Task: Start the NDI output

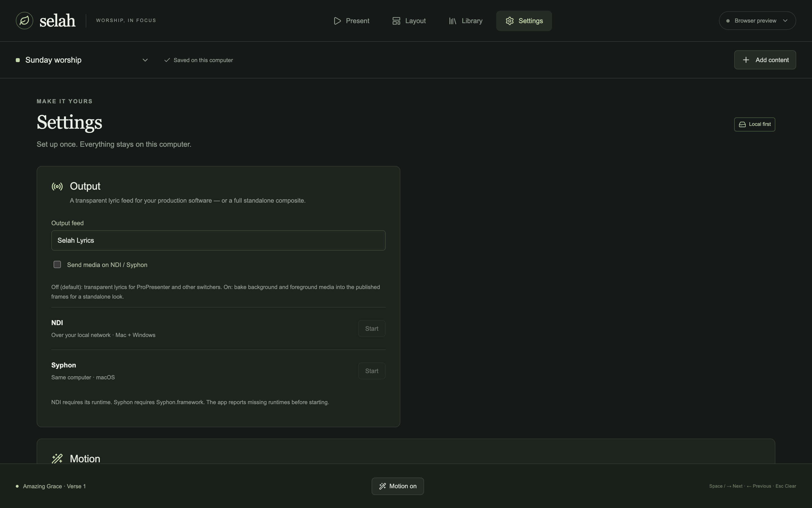Action: (x=372, y=329)
